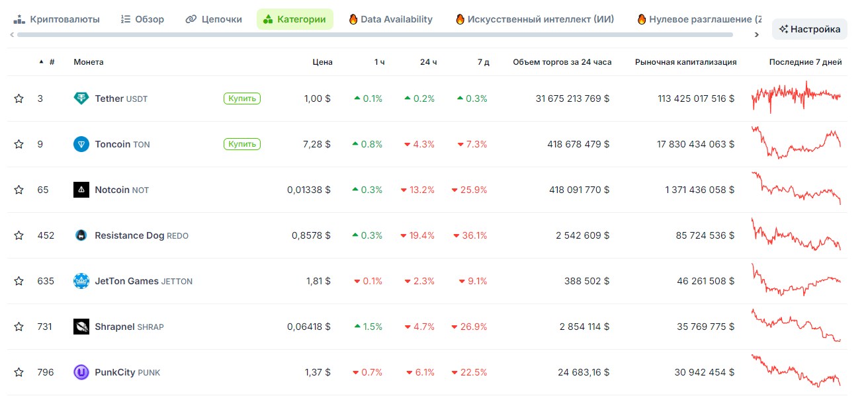
Task: Open Toncoin TON coin page
Action: tap(122, 144)
